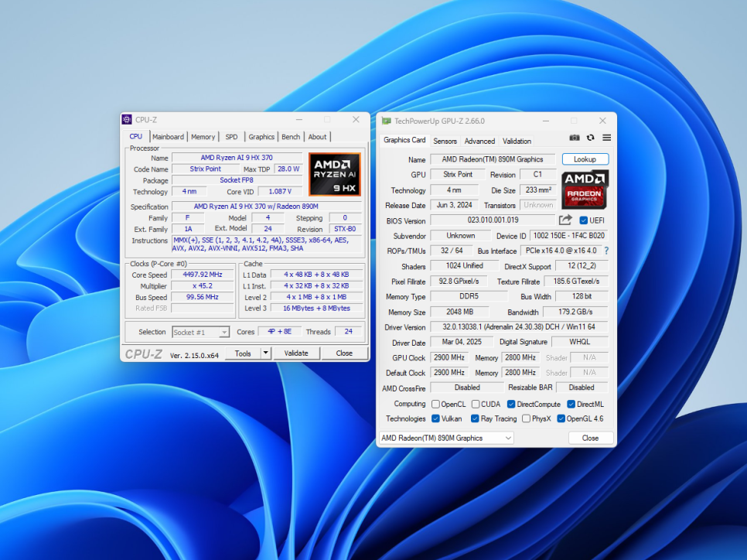Switch to the Mainboard tab in CPU-Z
Screen dimensions: 747x560
(x=168, y=137)
